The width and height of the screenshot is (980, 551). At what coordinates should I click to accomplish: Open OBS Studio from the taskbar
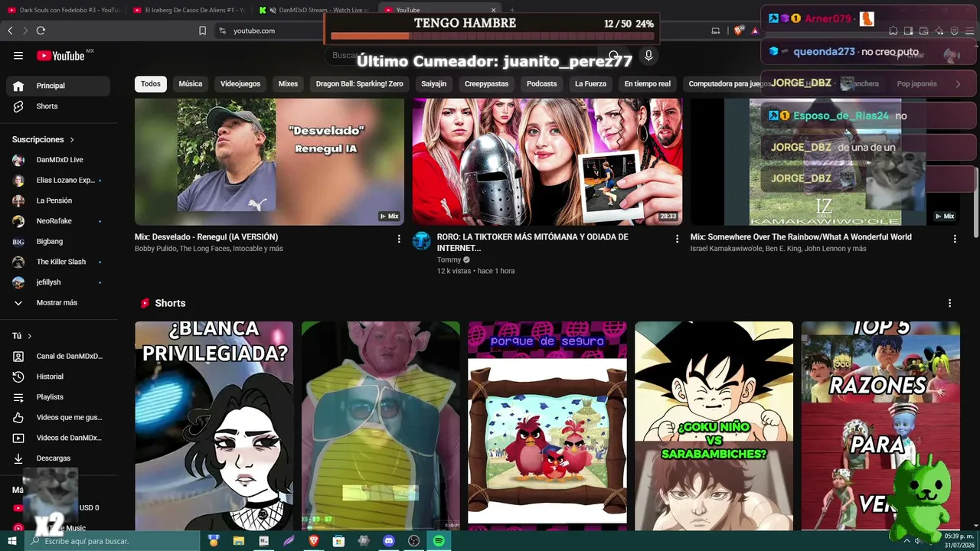tap(414, 541)
